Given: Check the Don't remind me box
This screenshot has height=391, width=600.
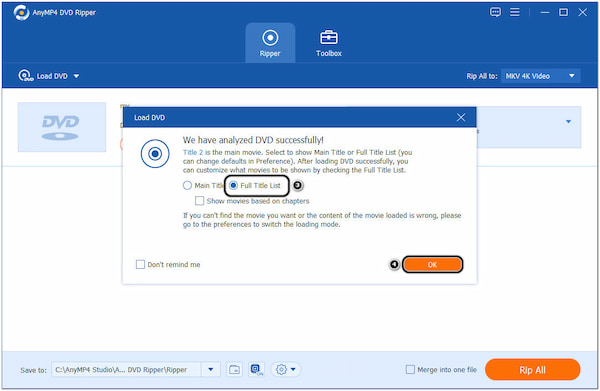Looking at the screenshot, I should coord(140,264).
